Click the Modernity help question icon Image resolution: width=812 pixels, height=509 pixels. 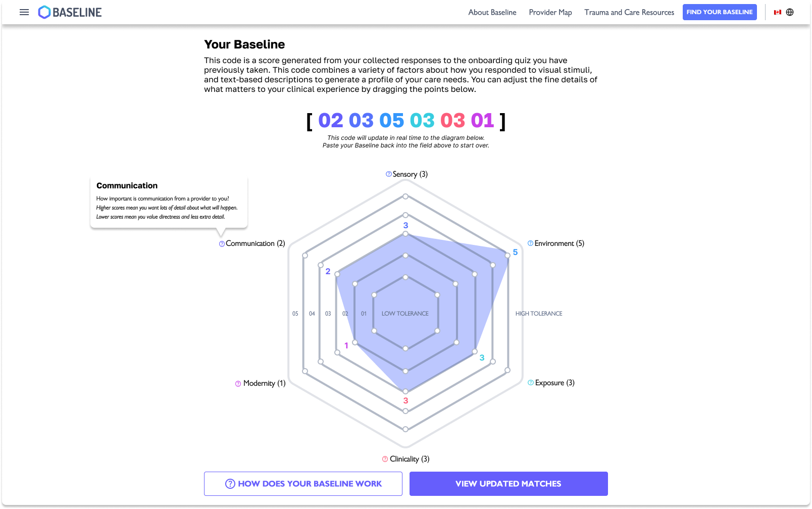tap(238, 384)
